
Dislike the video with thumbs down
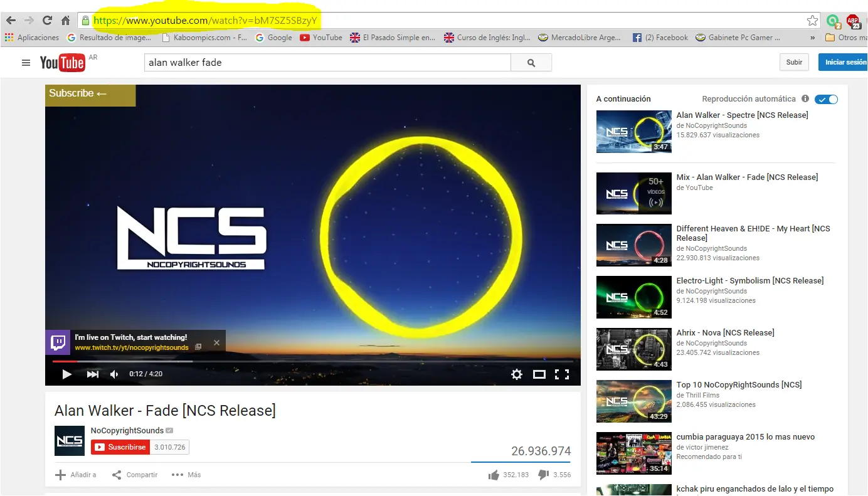point(544,475)
